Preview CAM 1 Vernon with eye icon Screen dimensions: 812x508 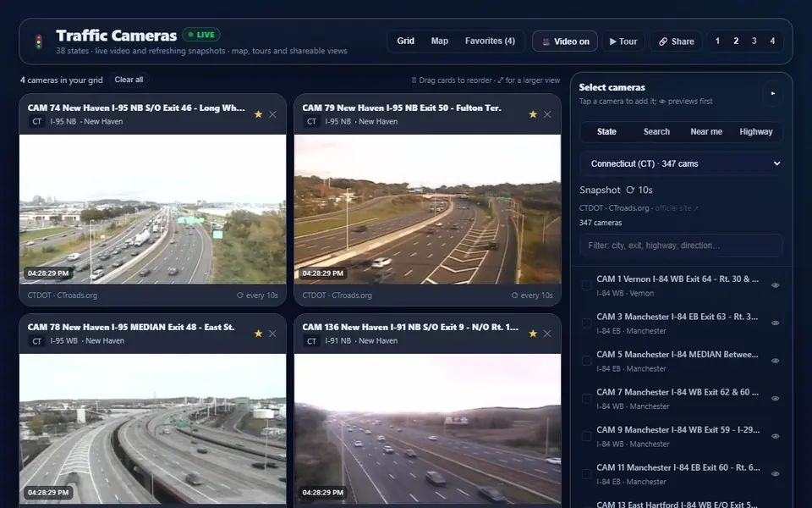[x=776, y=285]
